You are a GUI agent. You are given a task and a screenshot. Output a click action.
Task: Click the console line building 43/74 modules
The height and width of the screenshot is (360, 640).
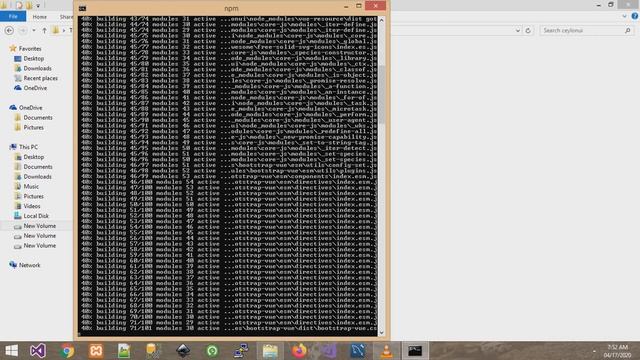(x=229, y=19)
